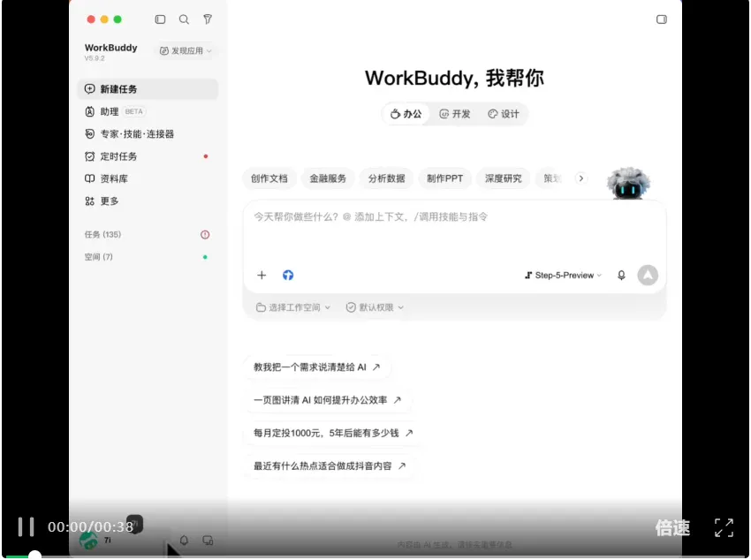Viewport: 751px width, 560px height.
Task: Click the video progress bar handle
Action: pos(34,556)
